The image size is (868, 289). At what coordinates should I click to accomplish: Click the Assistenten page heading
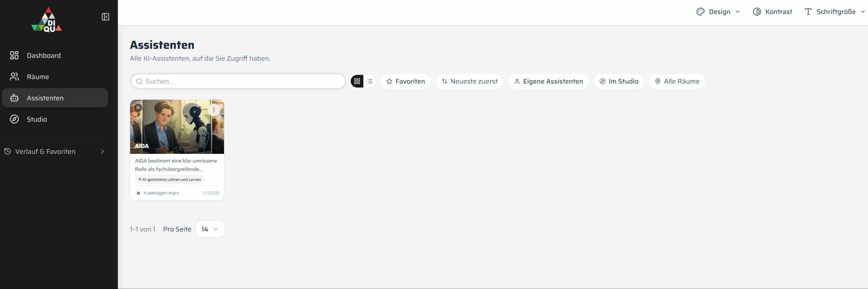point(162,45)
